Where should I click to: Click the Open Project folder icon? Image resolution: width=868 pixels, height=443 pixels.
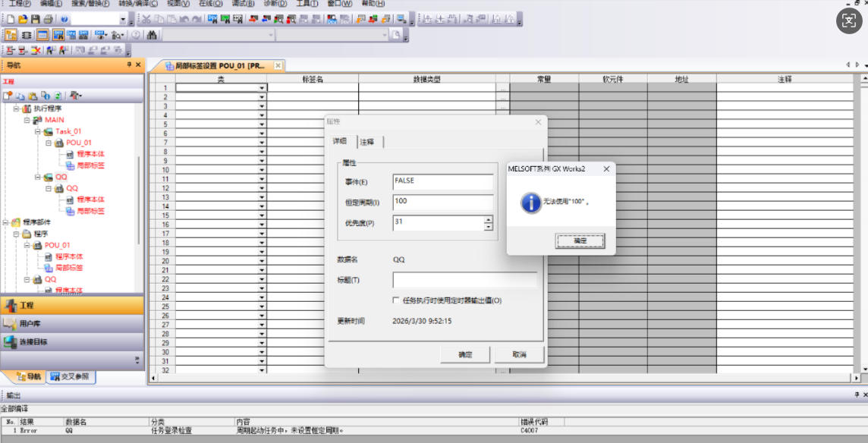pyautogui.click(x=22, y=18)
